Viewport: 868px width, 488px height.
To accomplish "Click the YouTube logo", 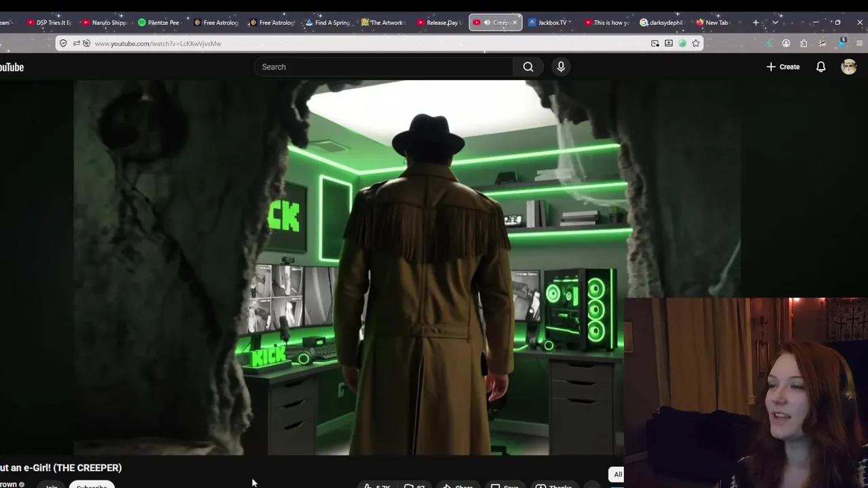I will pyautogui.click(x=10, y=67).
